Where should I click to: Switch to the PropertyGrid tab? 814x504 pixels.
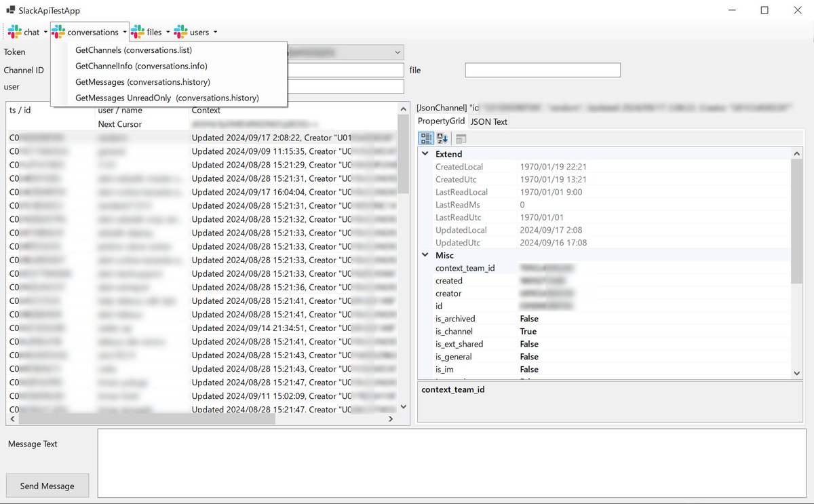[x=441, y=121]
